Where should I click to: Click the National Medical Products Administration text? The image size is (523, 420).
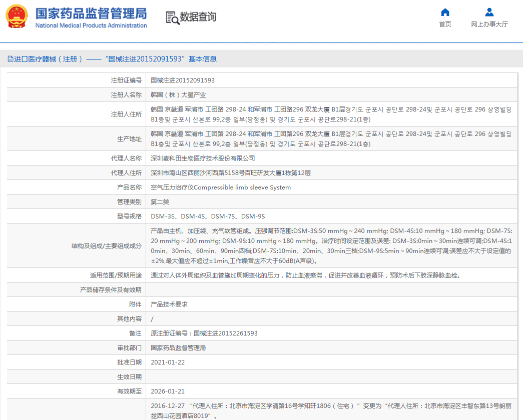pos(91,25)
